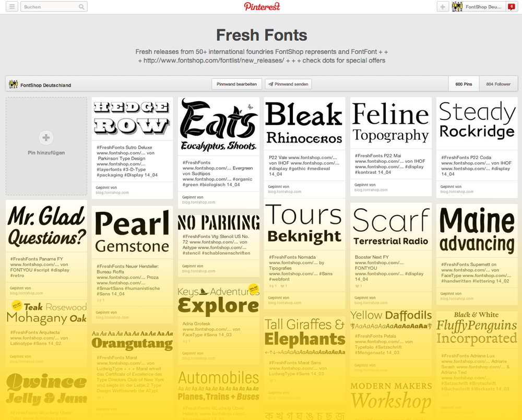Open the Scarf Terrestrial Radio pin image
522x420 pixels.
(391, 226)
